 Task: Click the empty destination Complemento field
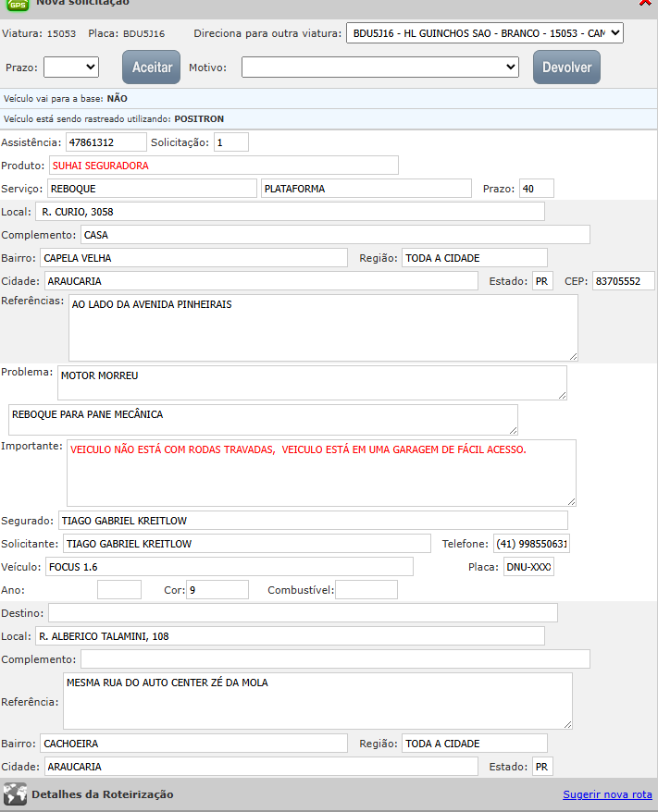(x=335, y=659)
